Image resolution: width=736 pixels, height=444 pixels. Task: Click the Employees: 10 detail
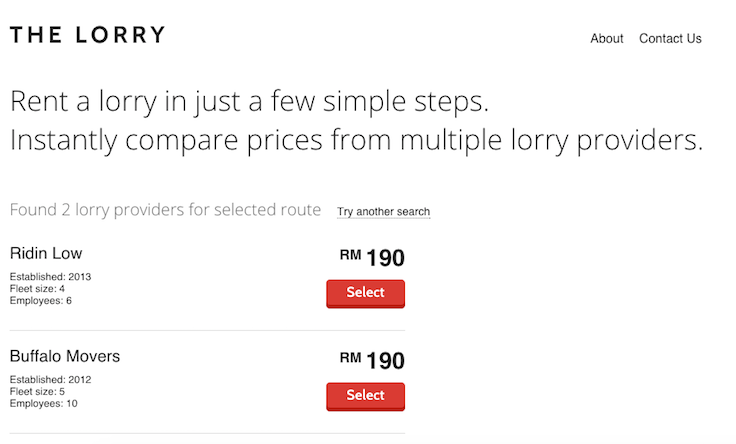(43, 403)
